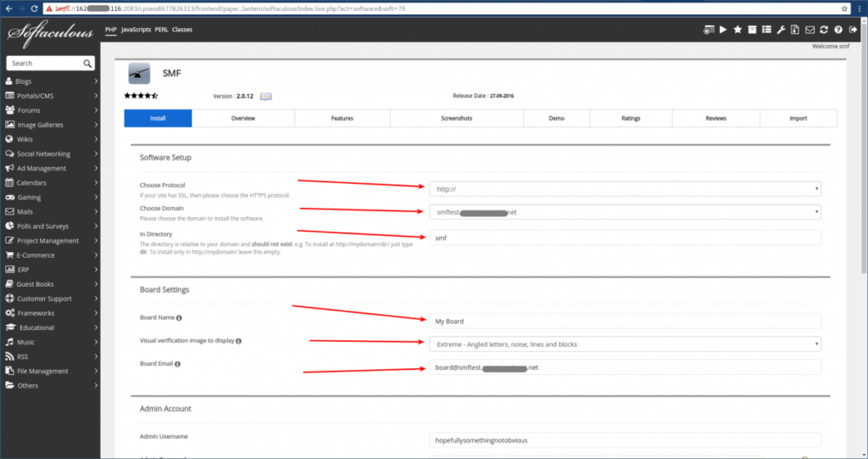Image resolution: width=868 pixels, height=459 pixels.
Task: Click the Gaming controller icon
Action: [x=10, y=198]
